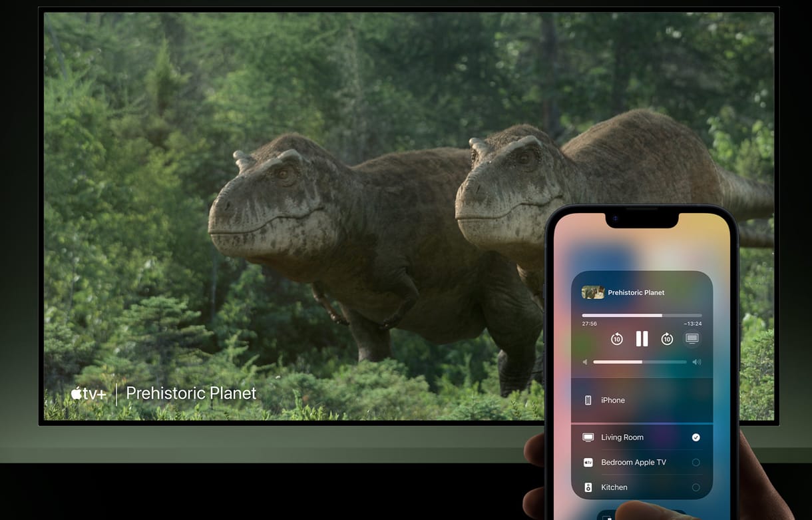Skip forward 10 seconds
Viewport: 812px width, 520px height.
(x=667, y=339)
